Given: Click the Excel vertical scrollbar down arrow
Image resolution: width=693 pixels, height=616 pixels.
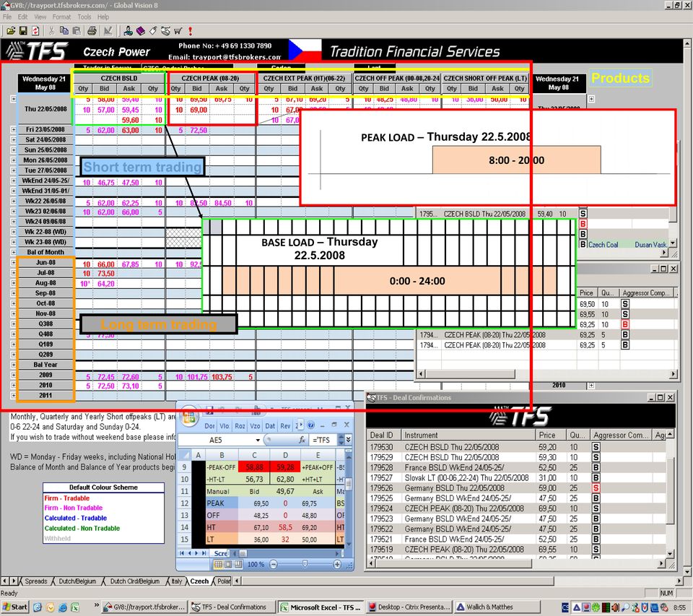Looking at the screenshot, I should (348, 545).
